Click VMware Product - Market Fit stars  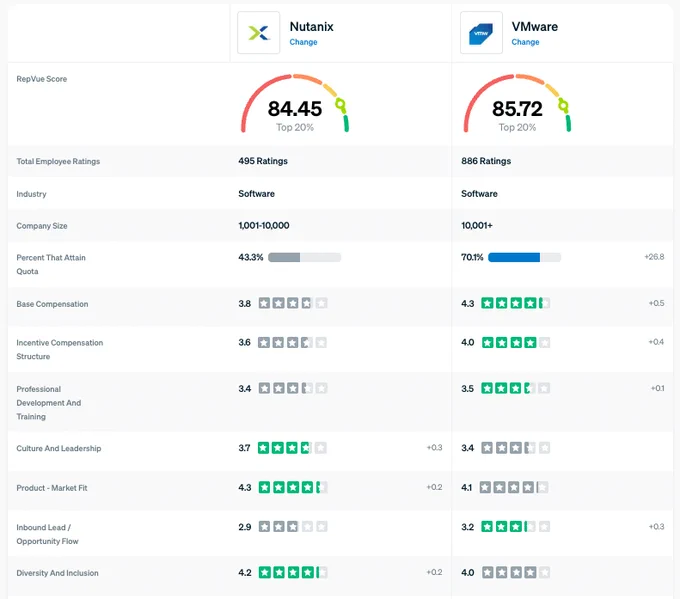tap(514, 488)
